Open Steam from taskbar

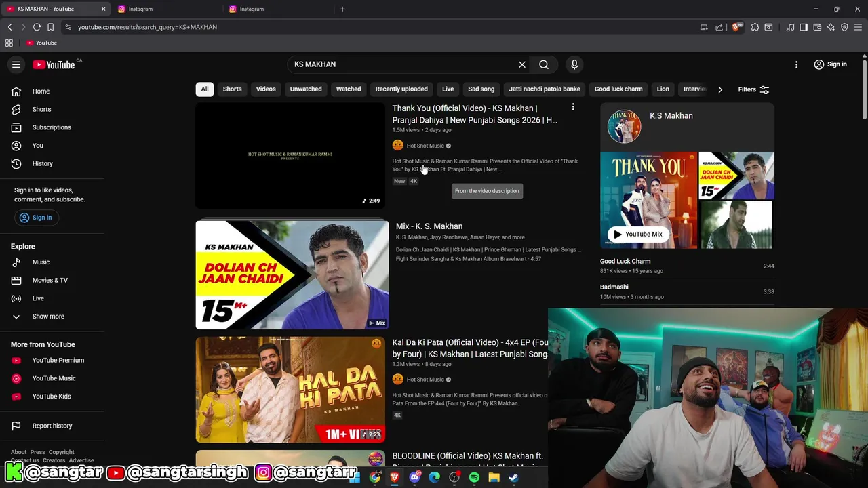coord(513,477)
